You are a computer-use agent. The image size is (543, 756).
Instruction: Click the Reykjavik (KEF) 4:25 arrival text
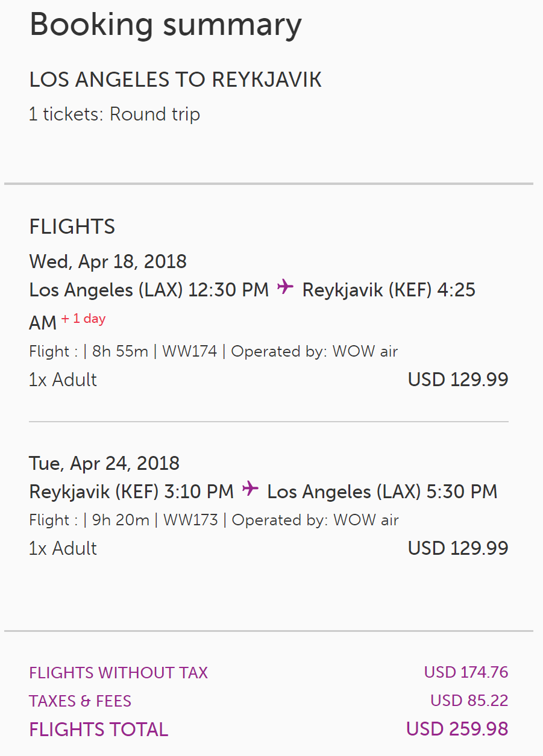389,290
